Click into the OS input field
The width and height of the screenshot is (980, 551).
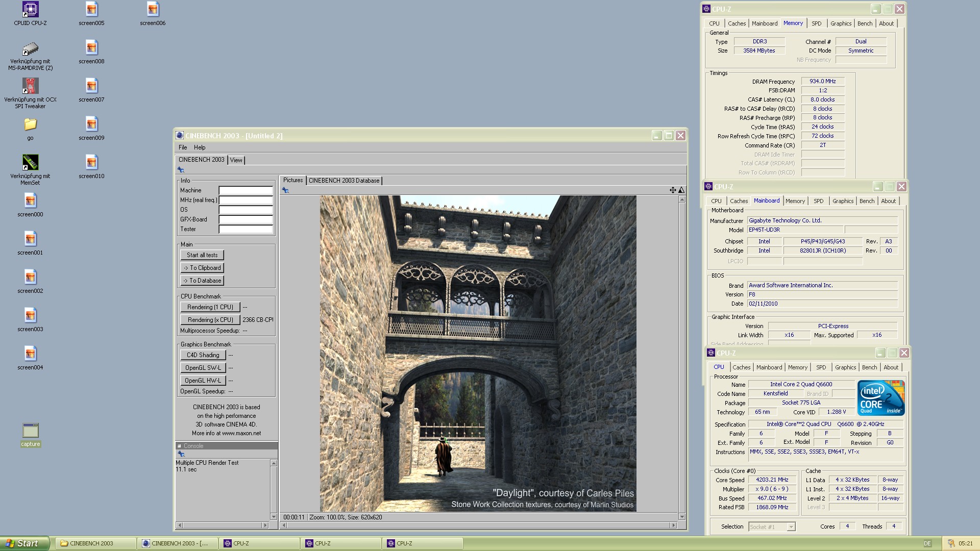point(246,210)
